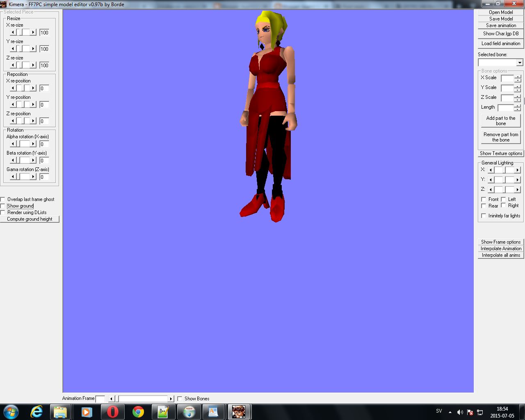Open Show Frame options
Image resolution: width=525 pixels, height=420 pixels.
pyautogui.click(x=501, y=242)
